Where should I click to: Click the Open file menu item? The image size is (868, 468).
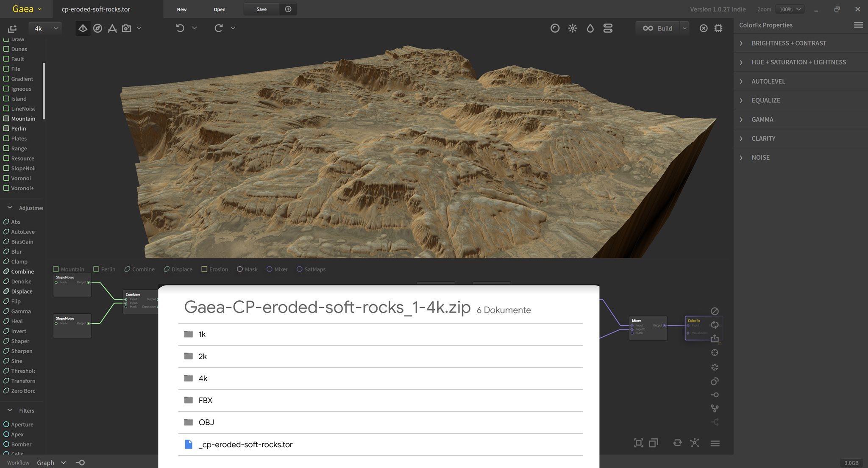click(219, 9)
